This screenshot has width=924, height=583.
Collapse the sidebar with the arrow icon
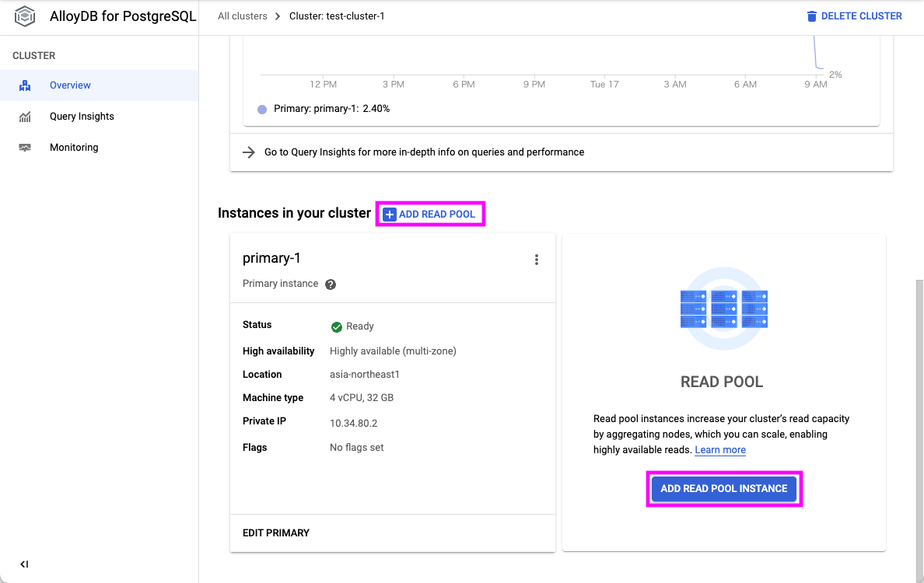pos(24,564)
